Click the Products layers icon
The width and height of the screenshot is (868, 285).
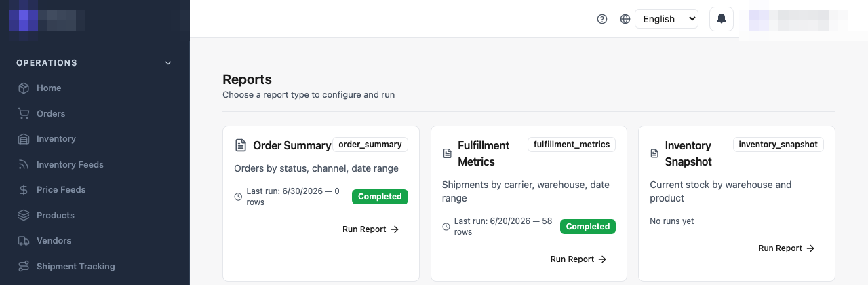pyautogui.click(x=24, y=215)
